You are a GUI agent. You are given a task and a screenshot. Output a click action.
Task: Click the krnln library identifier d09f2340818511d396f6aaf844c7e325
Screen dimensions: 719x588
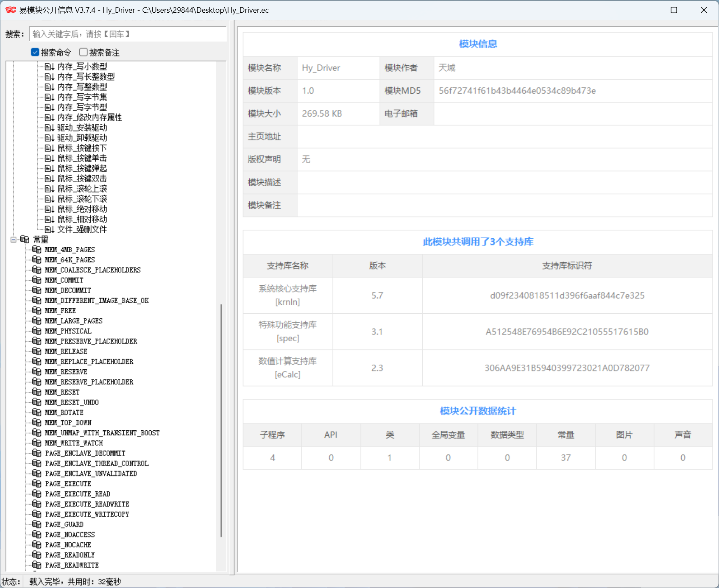pos(567,295)
